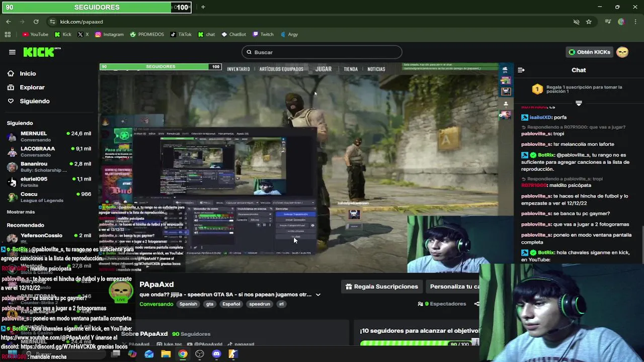Open the bookmarks apps grid icon

[8, 34]
